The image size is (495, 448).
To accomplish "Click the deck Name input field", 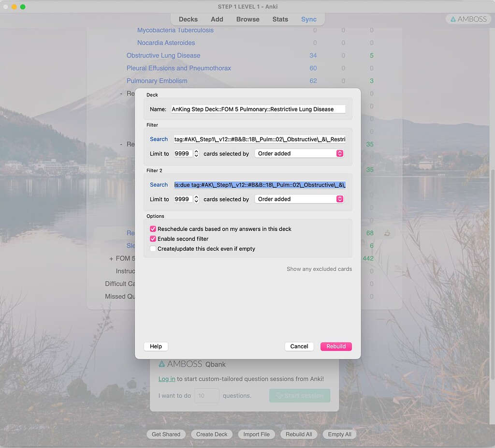I will (x=258, y=109).
